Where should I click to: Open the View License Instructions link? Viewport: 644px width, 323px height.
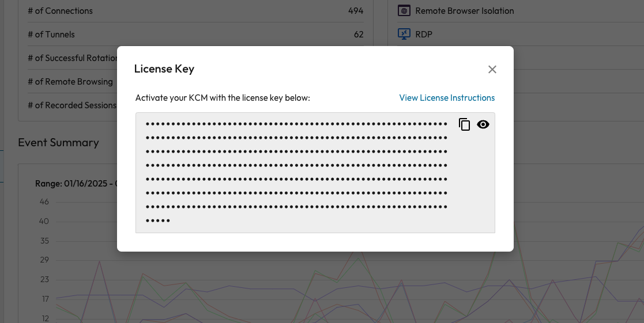tap(447, 98)
